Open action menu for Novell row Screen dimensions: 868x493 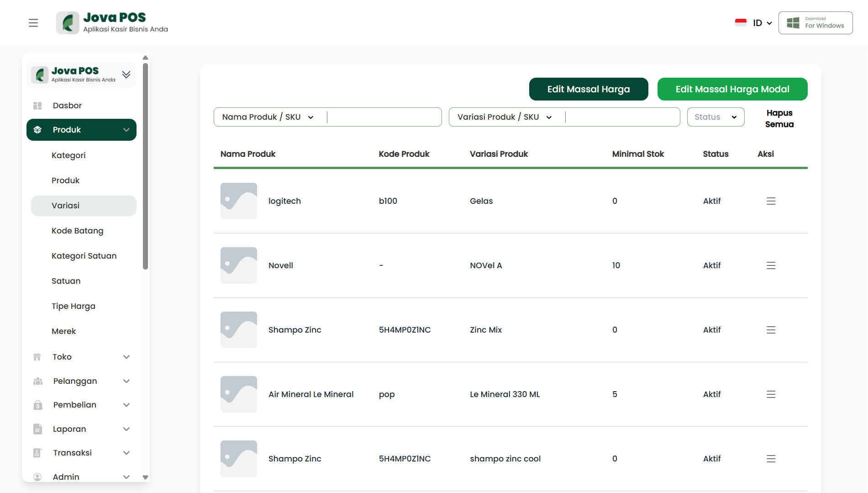pyautogui.click(x=771, y=265)
